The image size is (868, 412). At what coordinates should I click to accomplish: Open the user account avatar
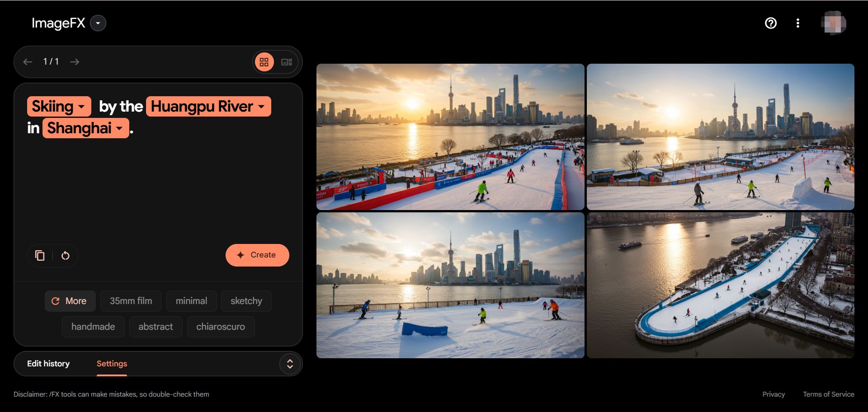[x=833, y=23]
